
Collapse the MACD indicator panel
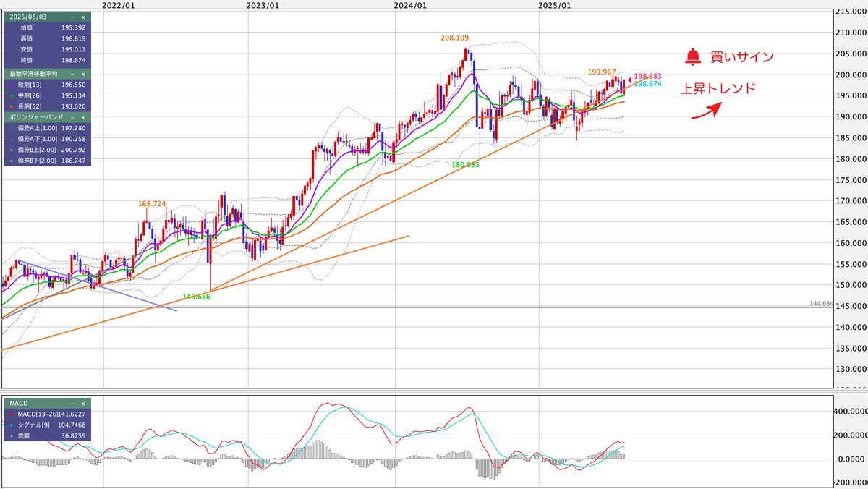point(72,404)
